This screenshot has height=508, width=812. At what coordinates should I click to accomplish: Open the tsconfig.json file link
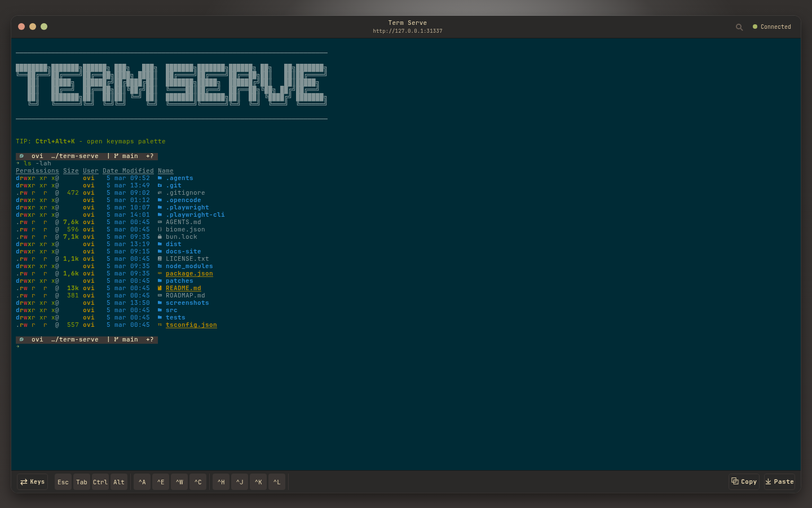(x=191, y=325)
